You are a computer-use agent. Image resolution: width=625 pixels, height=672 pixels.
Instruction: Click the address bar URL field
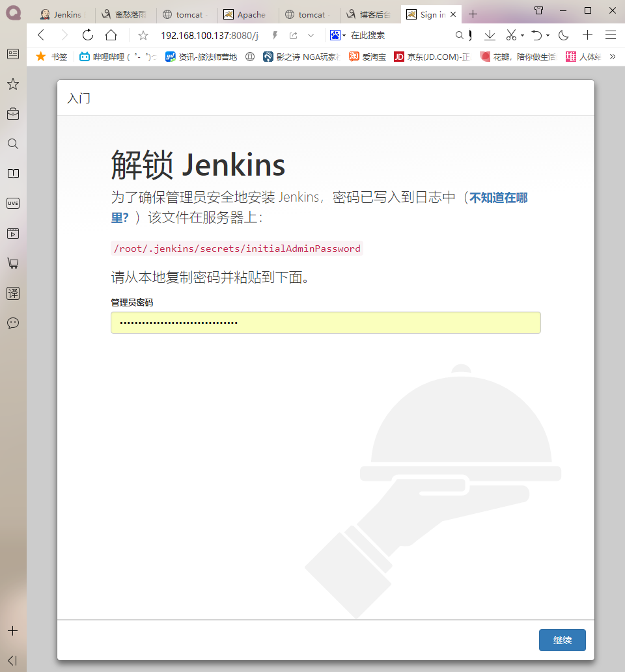point(210,36)
